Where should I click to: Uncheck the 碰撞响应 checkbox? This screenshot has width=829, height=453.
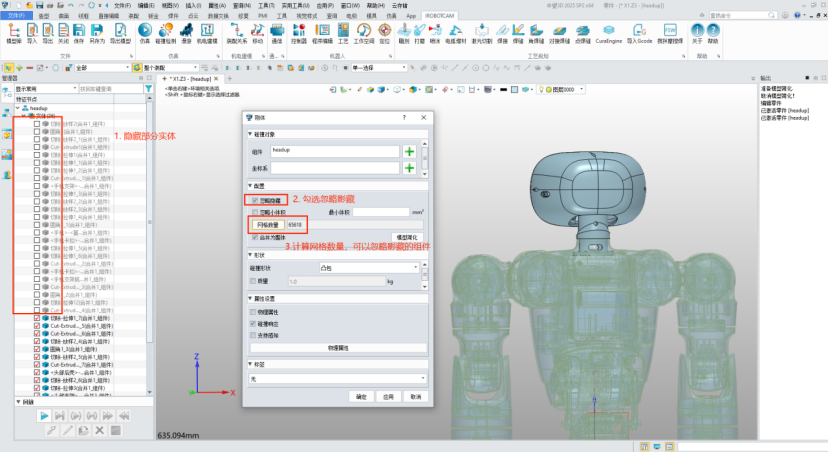252,323
